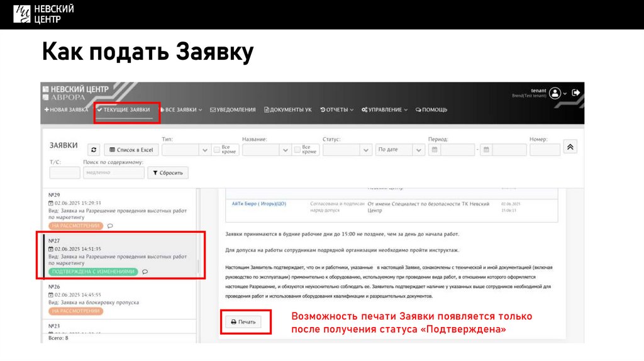Viewport: 644px width, 361px height.
Task: Click the Невский Центр Аврора logo
Action: tap(76, 93)
